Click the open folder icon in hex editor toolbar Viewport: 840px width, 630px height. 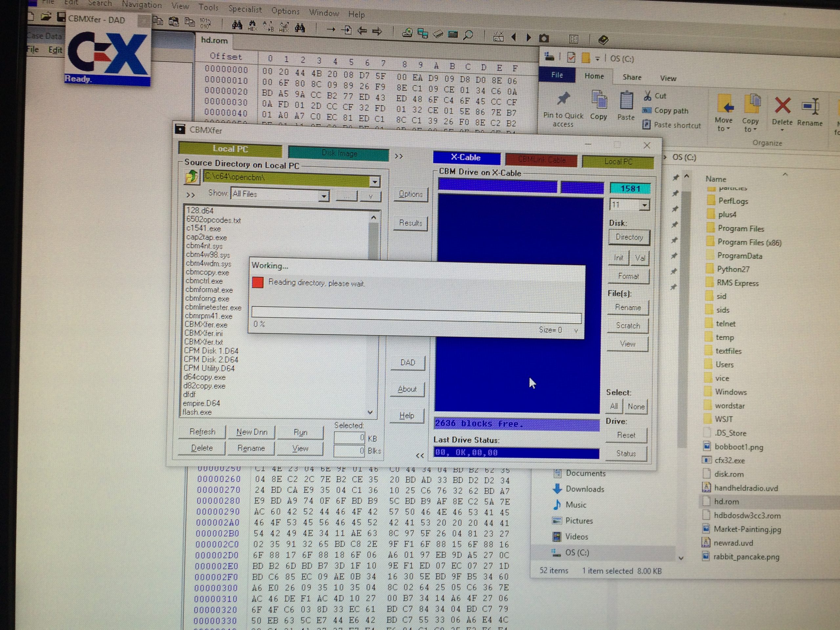46,16
